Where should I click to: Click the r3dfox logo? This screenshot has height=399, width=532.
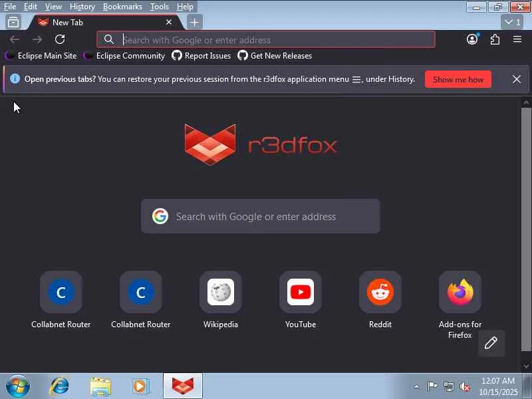(x=261, y=145)
